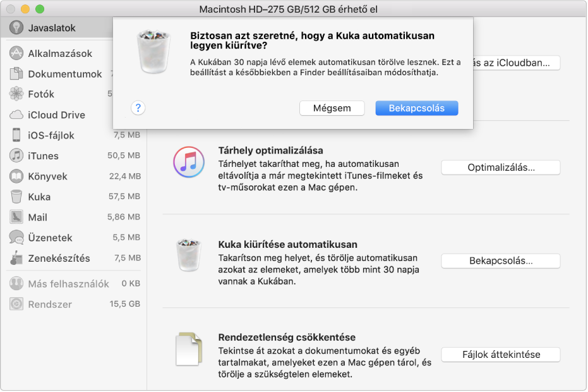Cancel the dialog with Mégsem

click(332, 108)
